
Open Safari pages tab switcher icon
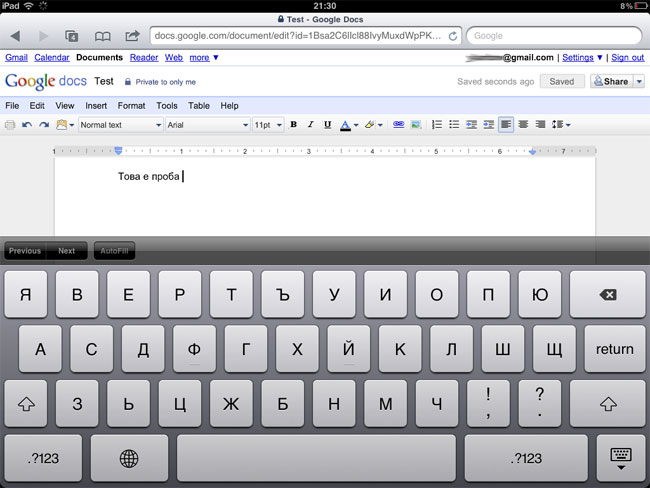tap(71, 36)
